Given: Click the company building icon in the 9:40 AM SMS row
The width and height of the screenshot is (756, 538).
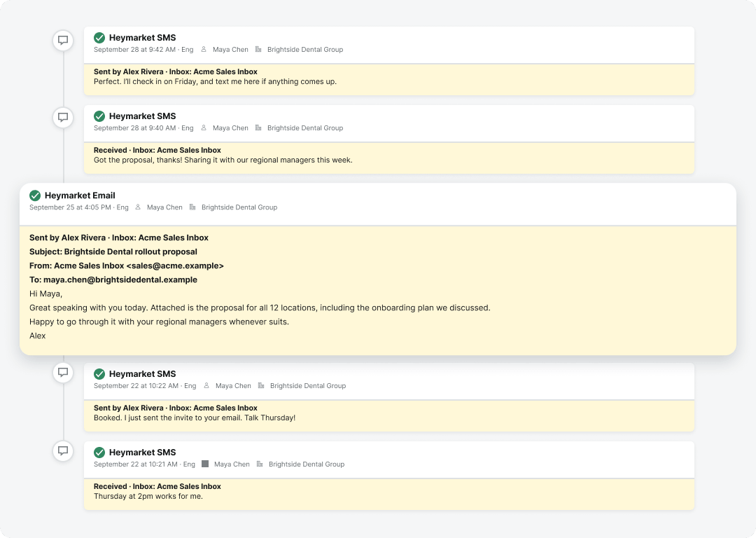Looking at the screenshot, I should [258, 128].
